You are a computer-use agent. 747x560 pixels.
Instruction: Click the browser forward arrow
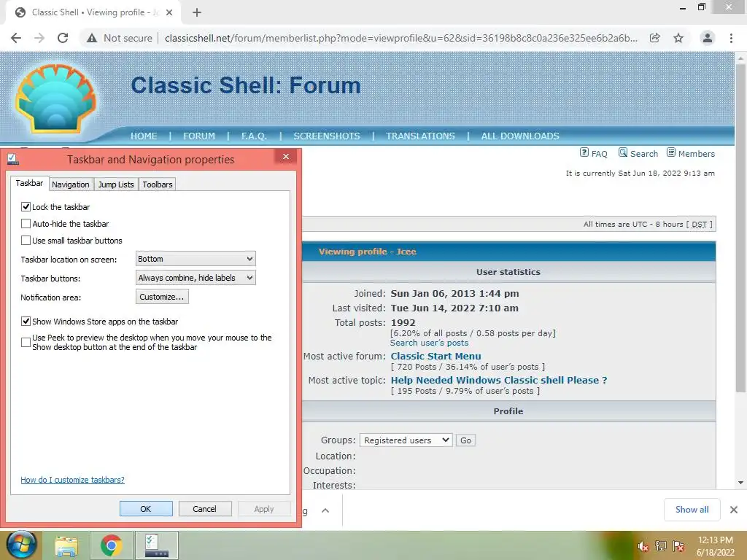(39, 38)
